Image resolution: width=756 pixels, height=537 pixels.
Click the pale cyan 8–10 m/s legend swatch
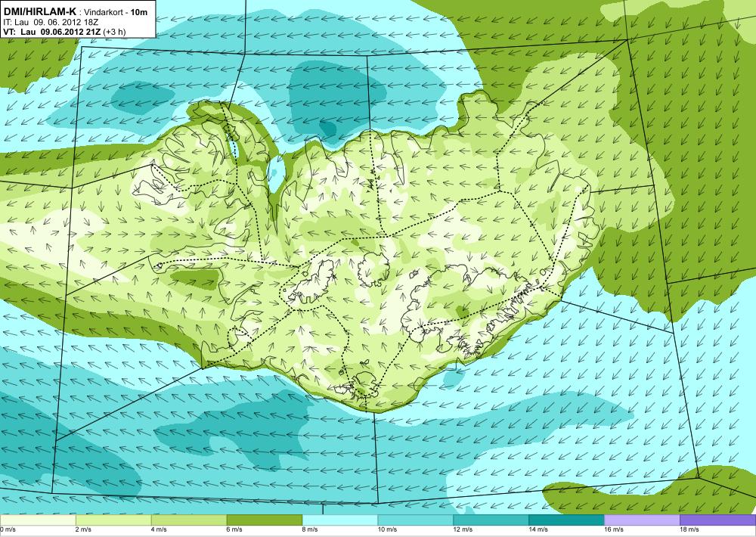(x=340, y=520)
